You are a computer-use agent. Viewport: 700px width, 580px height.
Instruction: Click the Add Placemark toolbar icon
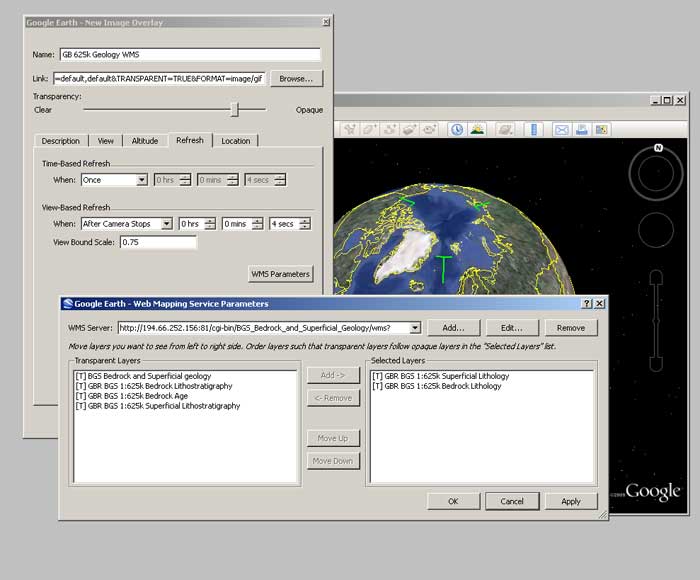tap(350, 129)
